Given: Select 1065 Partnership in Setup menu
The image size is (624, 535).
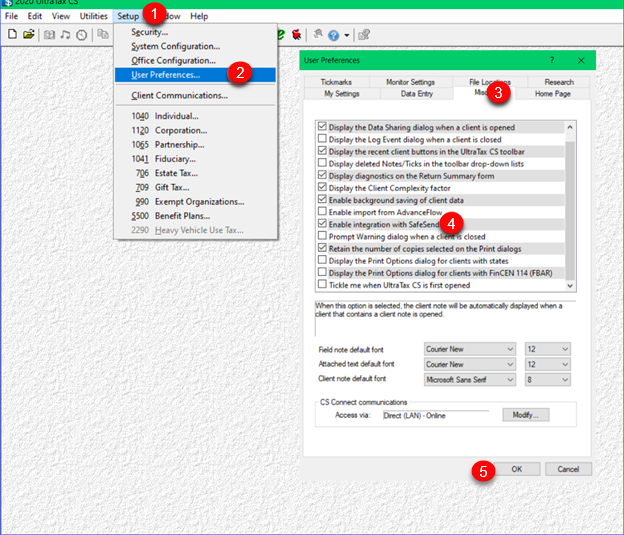Looking at the screenshot, I should coord(195,144).
